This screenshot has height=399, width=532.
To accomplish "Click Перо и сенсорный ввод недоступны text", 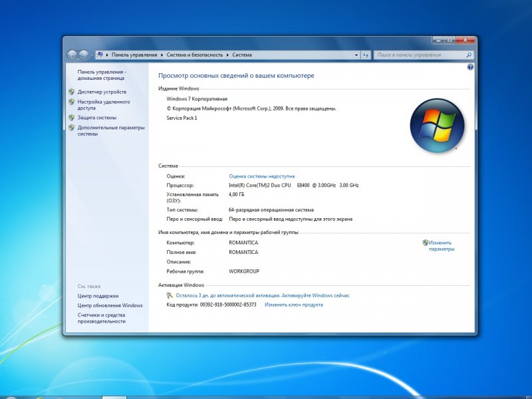I will (291, 219).
